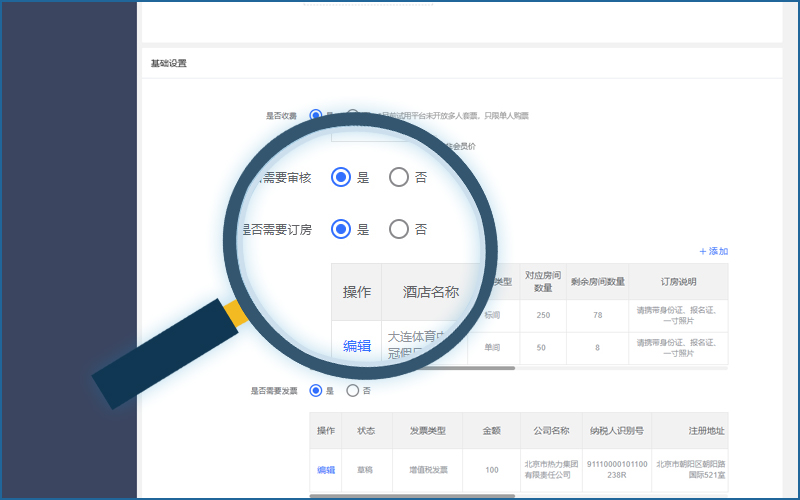The width and height of the screenshot is (800, 500).
Task: Click the 订房说明 column header
Action: 678,282
